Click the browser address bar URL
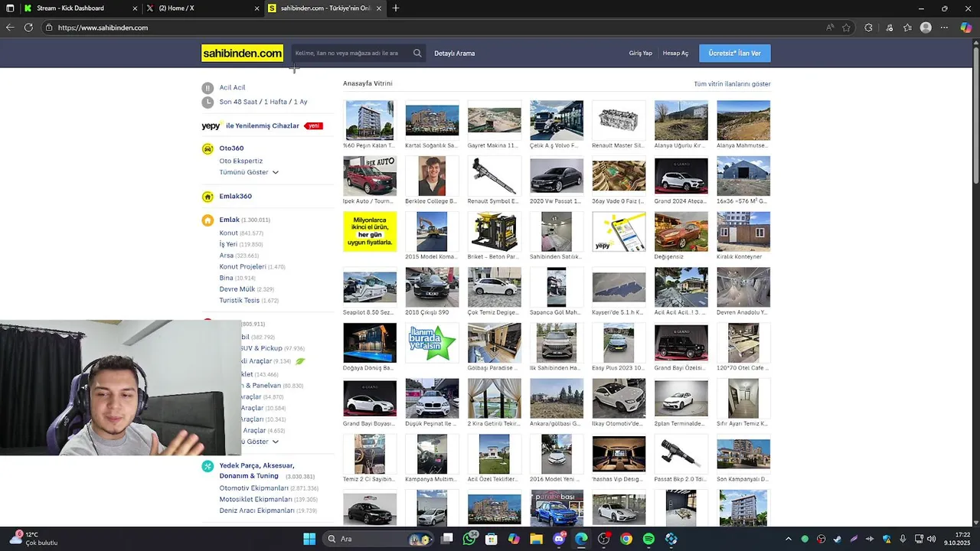This screenshot has width=980, height=551. point(103,28)
